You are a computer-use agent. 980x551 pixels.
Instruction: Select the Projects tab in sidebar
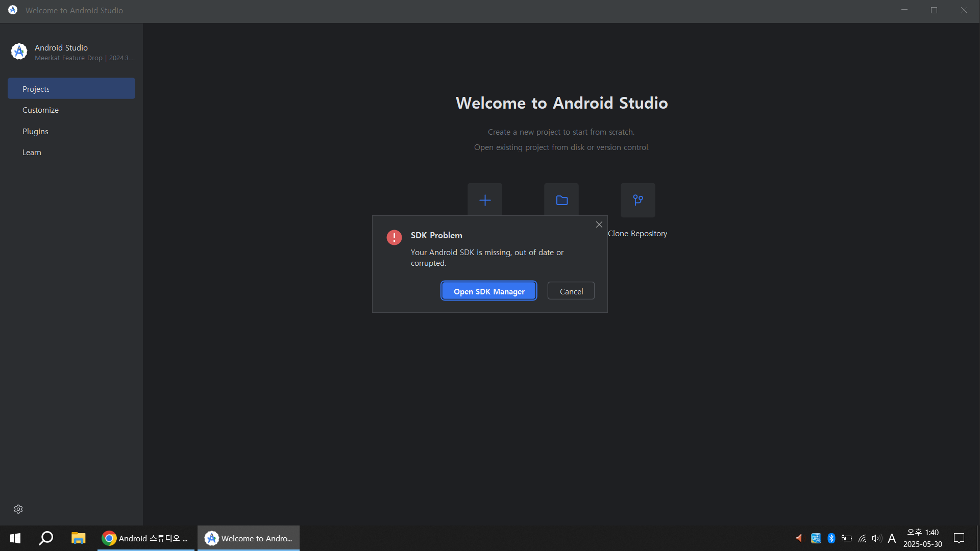[71, 88]
